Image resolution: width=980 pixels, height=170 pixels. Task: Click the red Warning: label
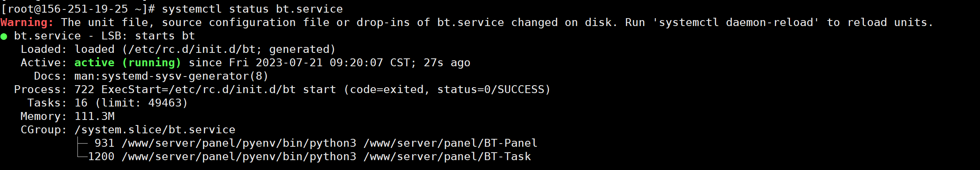click(x=27, y=22)
